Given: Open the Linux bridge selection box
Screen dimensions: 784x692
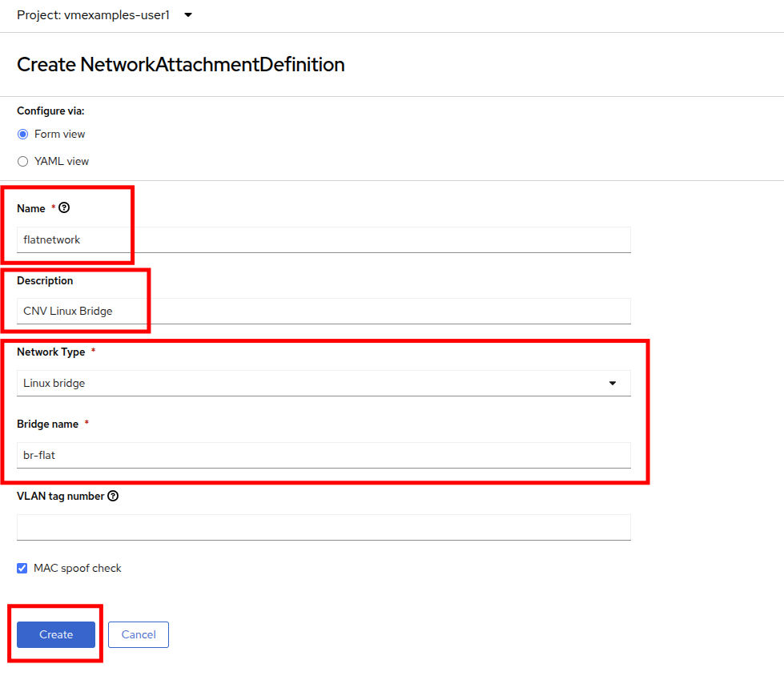Looking at the screenshot, I should (x=324, y=383).
